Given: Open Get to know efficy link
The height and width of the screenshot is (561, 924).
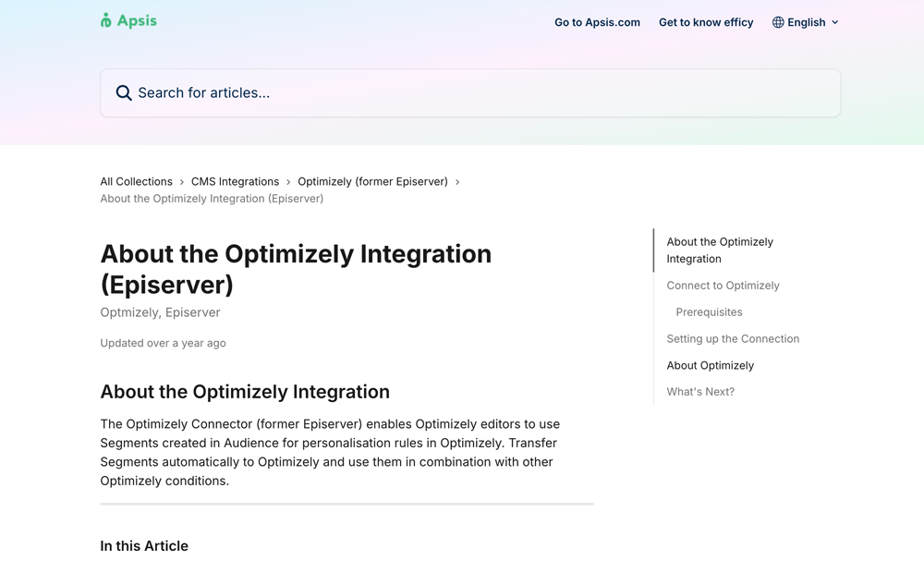Looking at the screenshot, I should pos(706,22).
